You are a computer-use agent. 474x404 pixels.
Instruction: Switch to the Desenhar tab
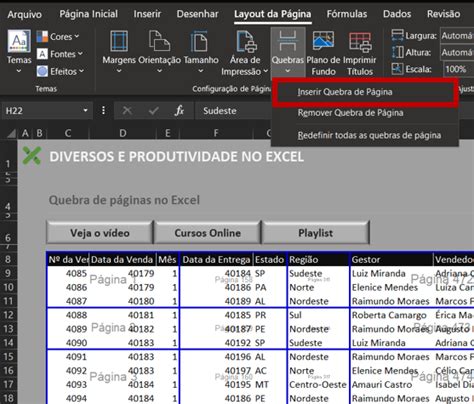tap(197, 14)
